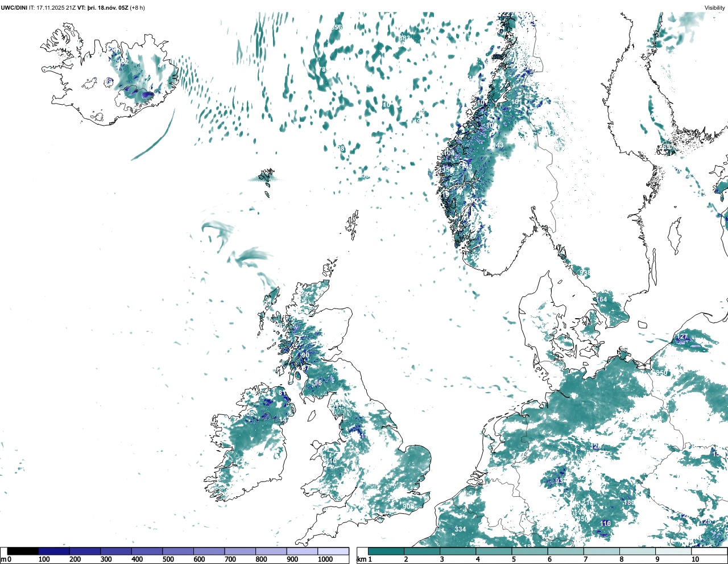The height and width of the screenshot is (564, 728).
Task: Pick the 3–4 km legend swatch
Action: point(458,551)
